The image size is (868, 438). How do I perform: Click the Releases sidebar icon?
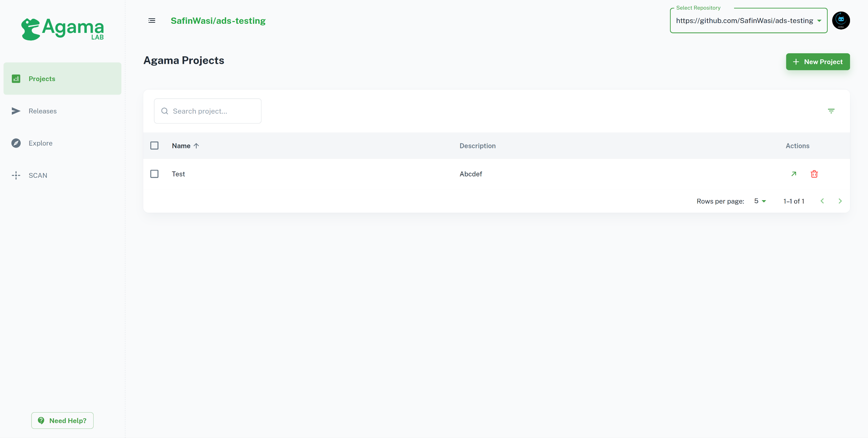(x=16, y=111)
